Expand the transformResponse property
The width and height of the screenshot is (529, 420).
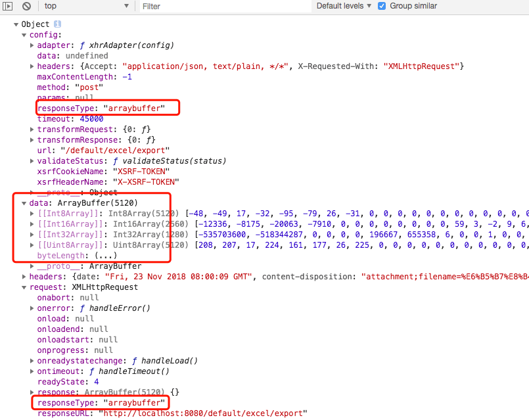[x=32, y=140]
